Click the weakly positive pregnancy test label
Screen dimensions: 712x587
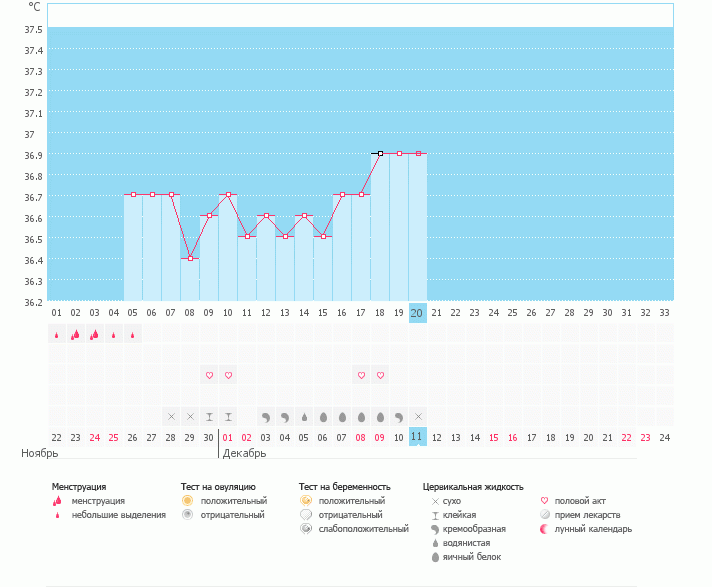pos(364,528)
